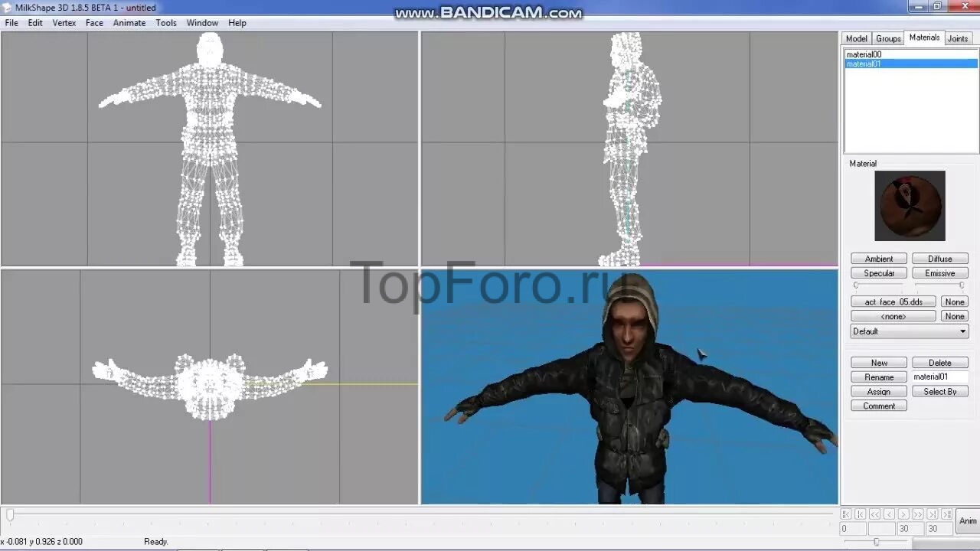This screenshot has height=551, width=980.
Task: Click the Assign material button
Action: point(878,392)
